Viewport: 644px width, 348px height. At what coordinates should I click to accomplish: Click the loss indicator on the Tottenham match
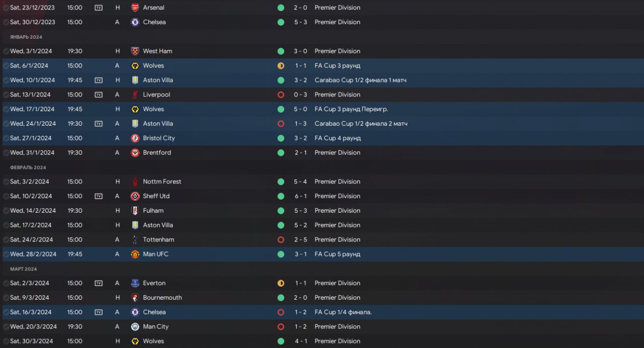(x=281, y=239)
